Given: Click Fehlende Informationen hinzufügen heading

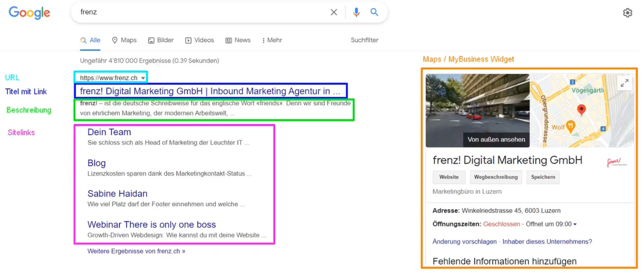Looking at the screenshot, I should [505, 261].
